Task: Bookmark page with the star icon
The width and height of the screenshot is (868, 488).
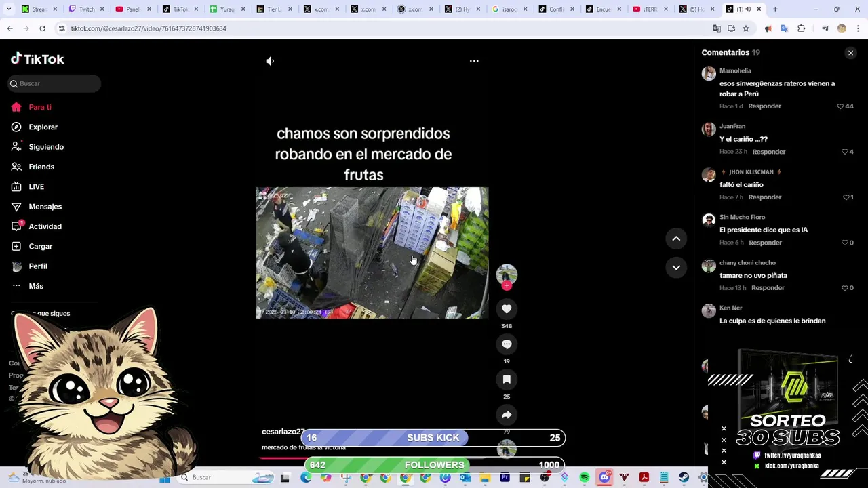Action: pyautogui.click(x=746, y=28)
